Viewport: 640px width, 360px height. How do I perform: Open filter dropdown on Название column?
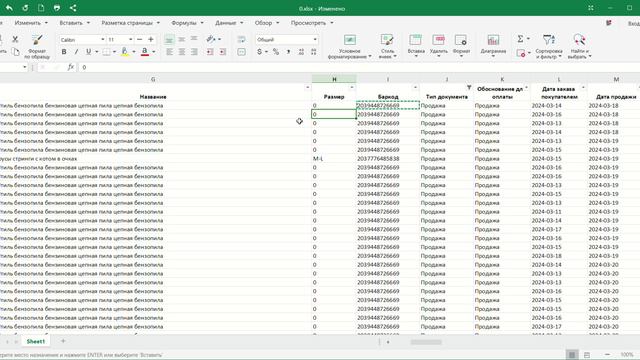coord(308,87)
